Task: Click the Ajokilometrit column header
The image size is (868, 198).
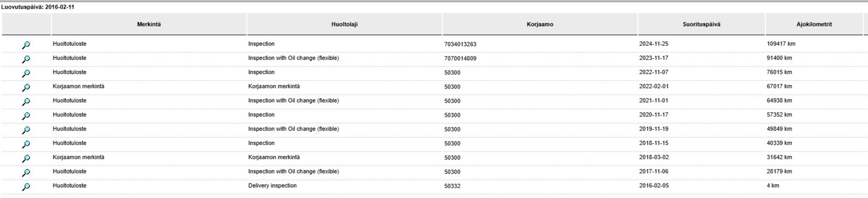Action: pyautogui.click(x=814, y=24)
